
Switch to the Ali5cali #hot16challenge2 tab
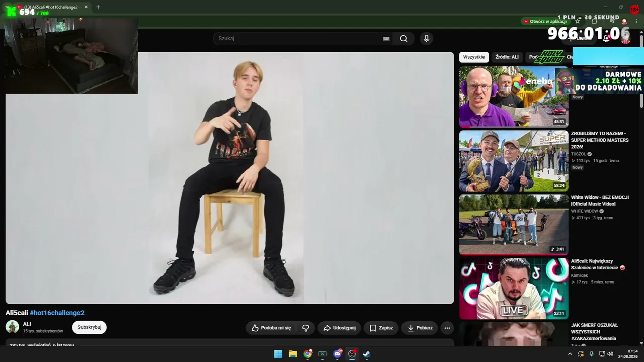[50, 7]
